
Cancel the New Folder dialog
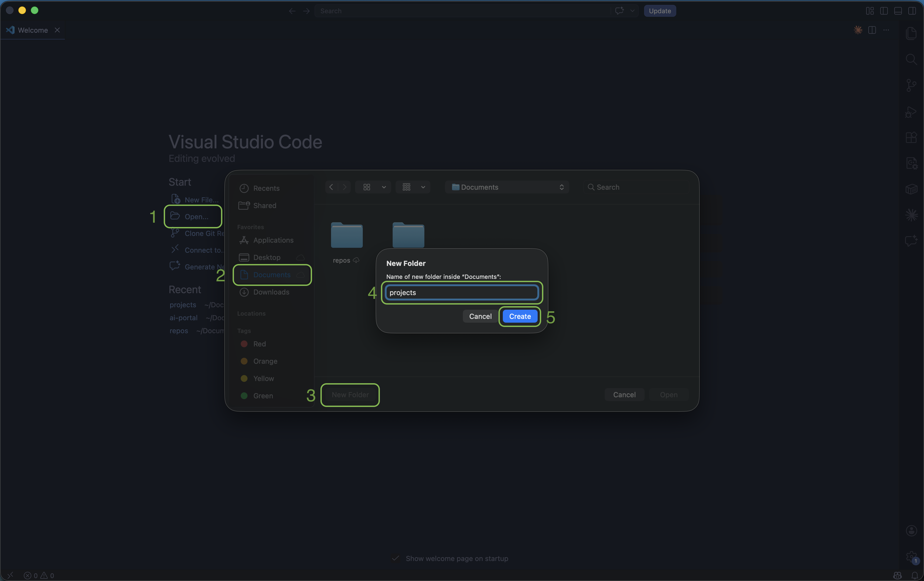click(480, 316)
